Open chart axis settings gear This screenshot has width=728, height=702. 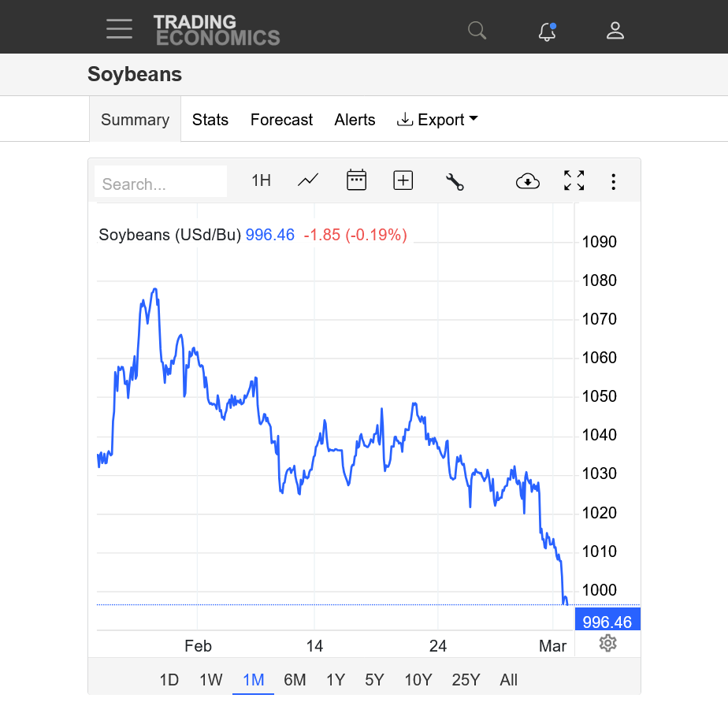tap(607, 643)
